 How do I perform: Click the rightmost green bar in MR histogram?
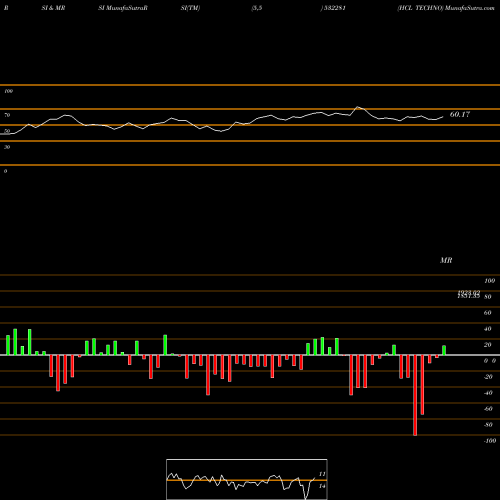pyautogui.click(x=444, y=350)
